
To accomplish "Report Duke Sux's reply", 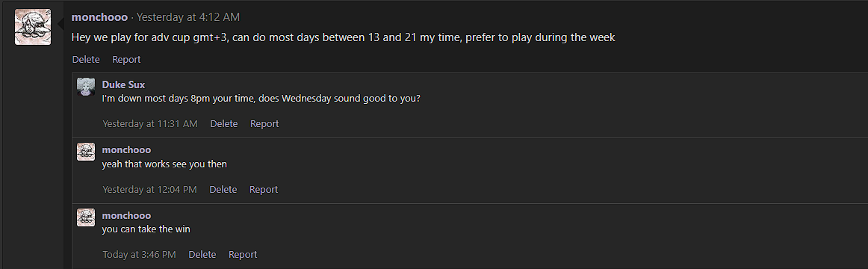I will tap(264, 124).
